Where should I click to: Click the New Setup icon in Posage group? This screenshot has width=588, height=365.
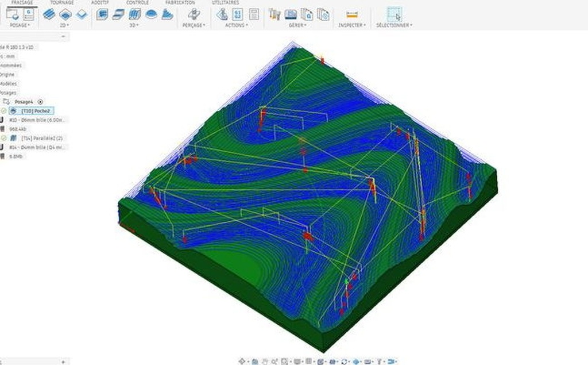pos(14,15)
